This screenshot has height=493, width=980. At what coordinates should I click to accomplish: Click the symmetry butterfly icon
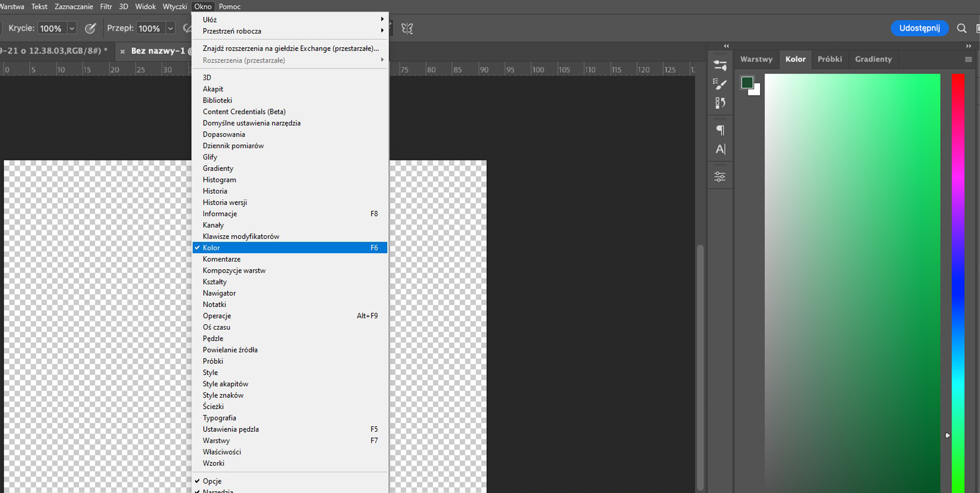coord(407,29)
